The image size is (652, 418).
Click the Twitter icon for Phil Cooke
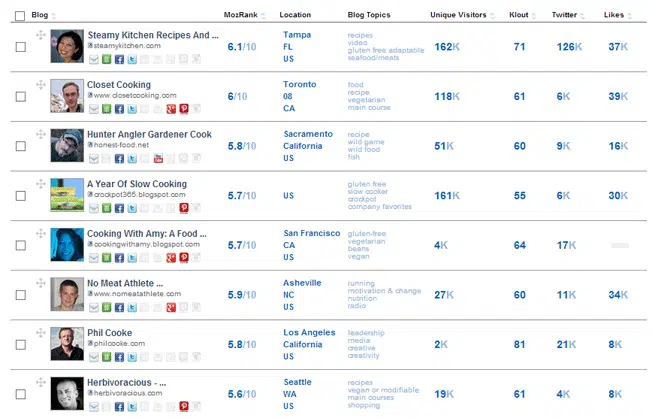tap(132, 357)
